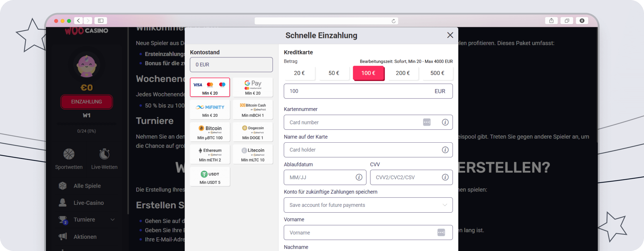The width and height of the screenshot is (644, 251).
Task: Click info icon in card number field
Action: click(x=445, y=122)
